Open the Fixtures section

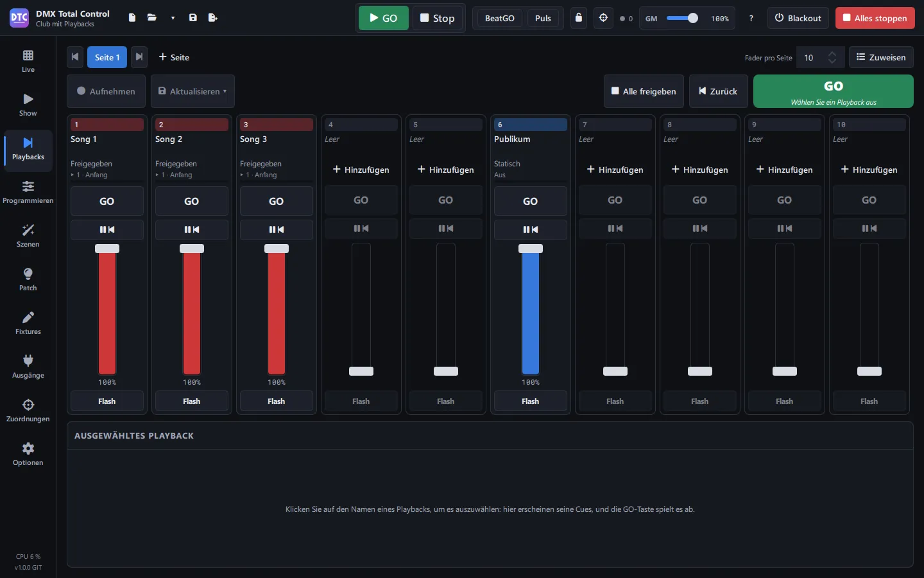pos(28,324)
